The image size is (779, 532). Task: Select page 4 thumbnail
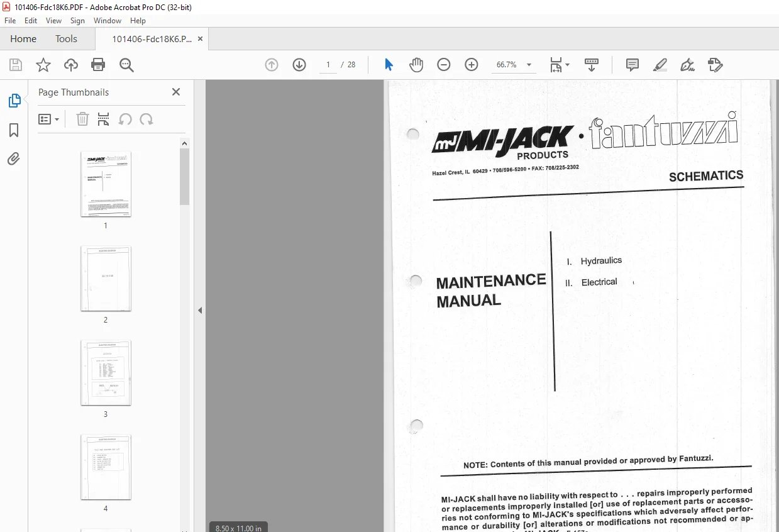[x=106, y=467]
